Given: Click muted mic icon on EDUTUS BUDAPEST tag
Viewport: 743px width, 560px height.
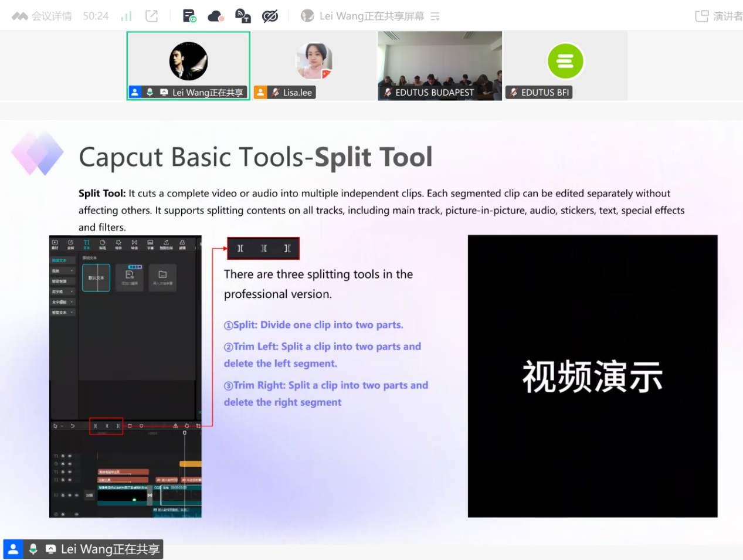Looking at the screenshot, I should pyautogui.click(x=388, y=92).
